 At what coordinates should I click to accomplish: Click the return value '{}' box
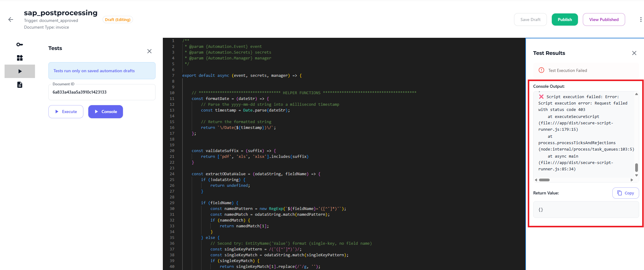(x=586, y=210)
